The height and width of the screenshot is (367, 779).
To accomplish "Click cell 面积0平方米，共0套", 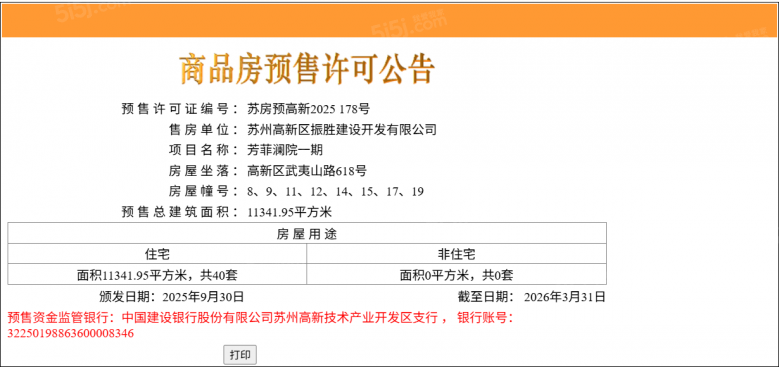I will point(457,275).
